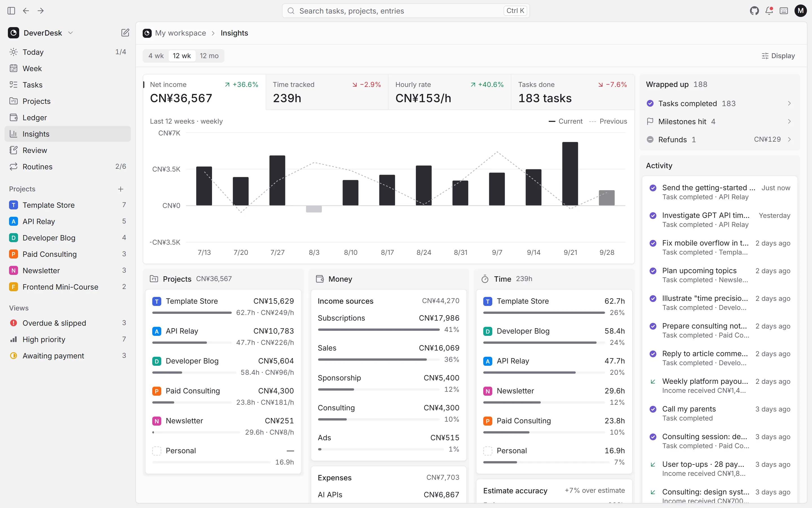Open the GitHub icon link
The image size is (812, 508).
(x=754, y=11)
